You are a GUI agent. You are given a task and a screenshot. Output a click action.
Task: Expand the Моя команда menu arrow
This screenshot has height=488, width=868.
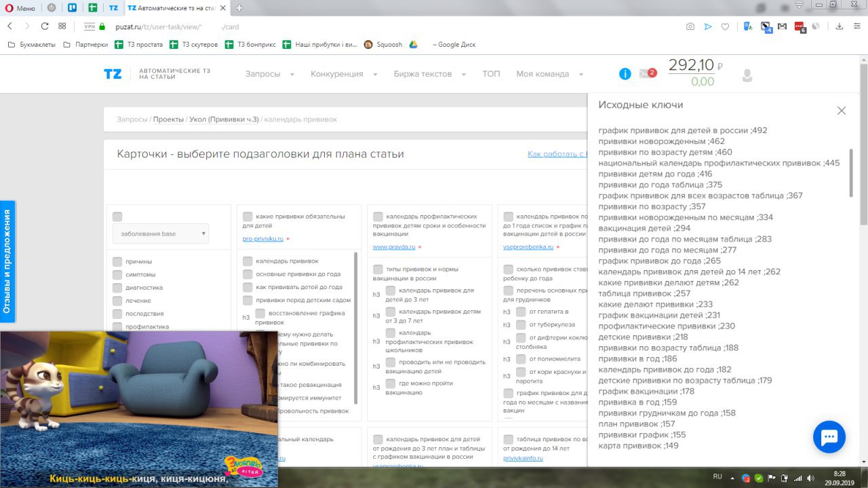(581, 75)
